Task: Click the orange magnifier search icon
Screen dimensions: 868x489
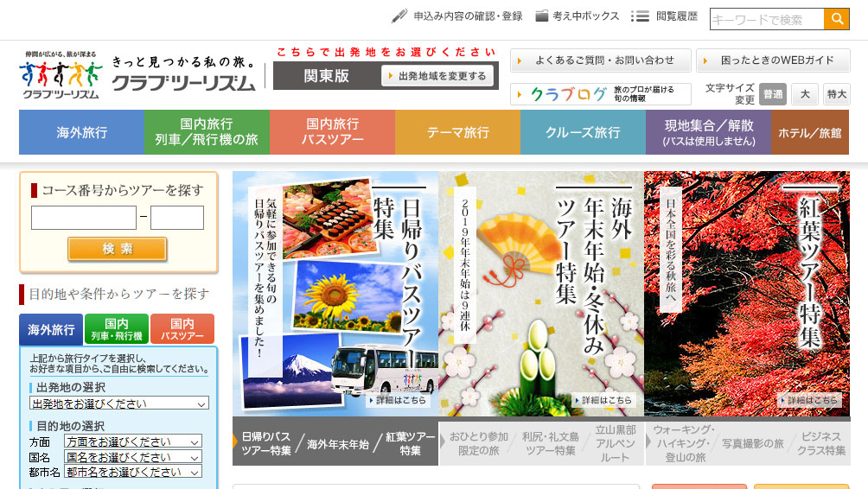Action: pos(836,19)
